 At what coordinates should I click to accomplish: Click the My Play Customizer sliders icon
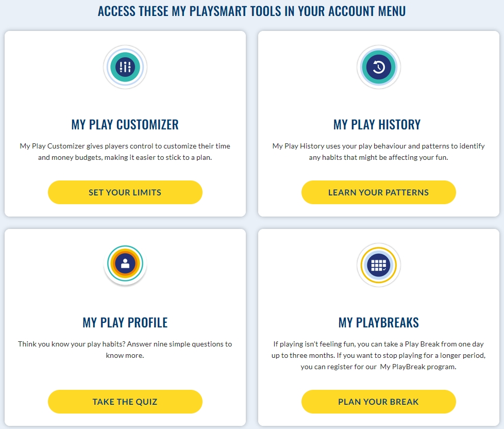125,67
